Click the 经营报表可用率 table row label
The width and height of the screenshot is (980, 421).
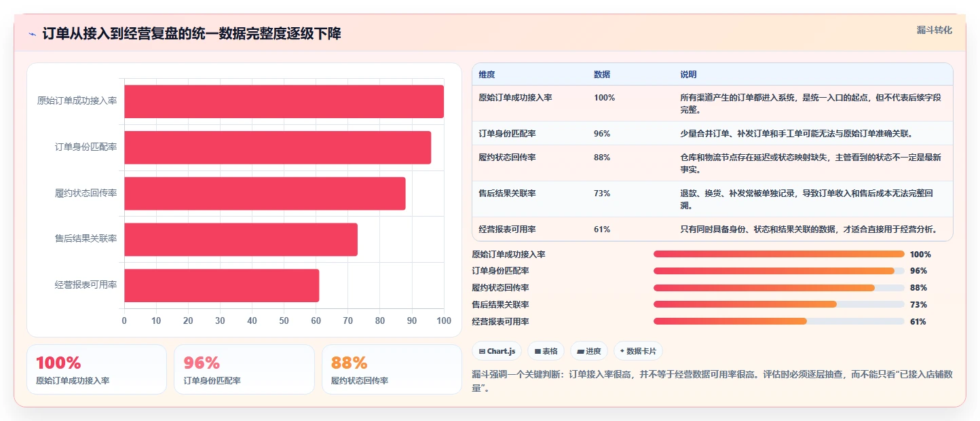pos(507,230)
